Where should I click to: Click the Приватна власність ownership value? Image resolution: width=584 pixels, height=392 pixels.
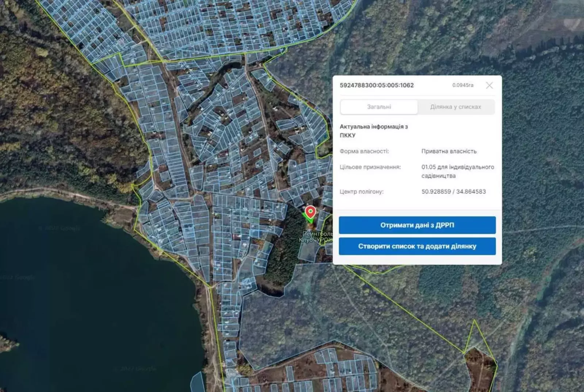[x=449, y=151]
